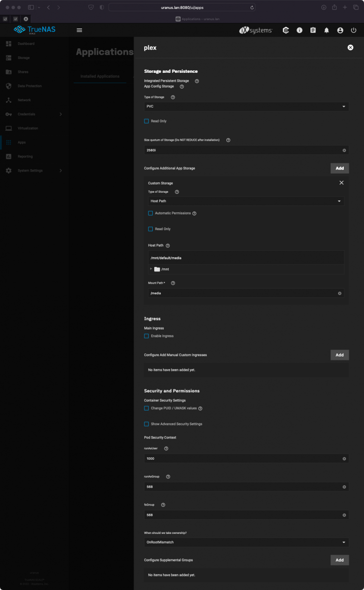Screen dimensions: 364x590
Task: Add a supplemental group
Action: [339, 560]
